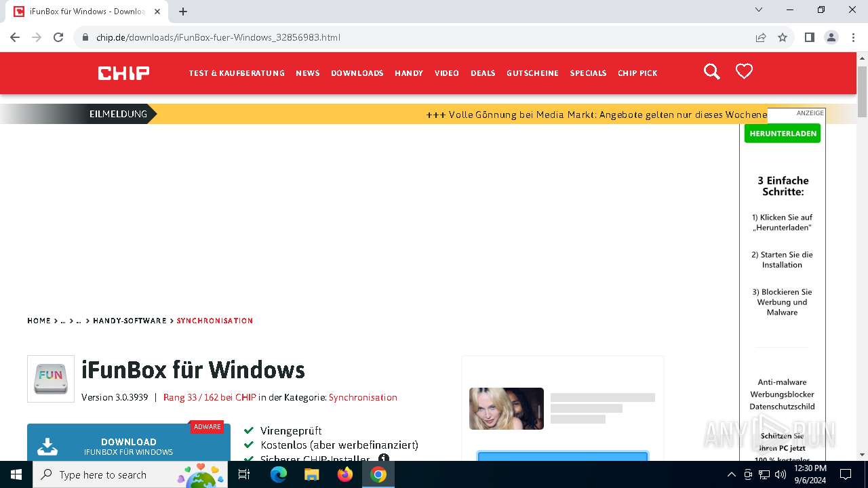Open the browser side panel icon
Viewport: 868px width, 488px height.
[810, 37]
